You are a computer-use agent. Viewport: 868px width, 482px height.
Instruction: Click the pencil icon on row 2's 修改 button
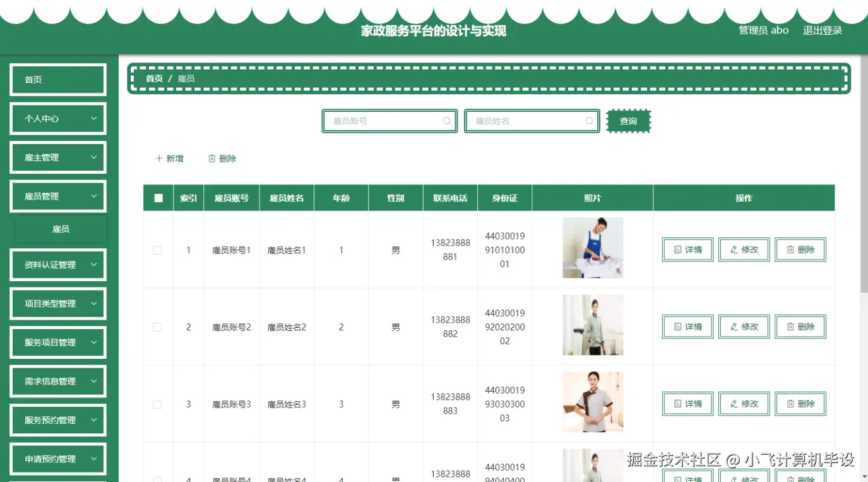pyautogui.click(x=734, y=327)
